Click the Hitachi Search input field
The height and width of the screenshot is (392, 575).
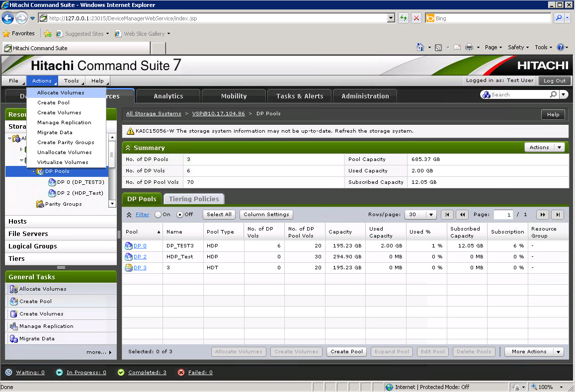tap(520, 94)
